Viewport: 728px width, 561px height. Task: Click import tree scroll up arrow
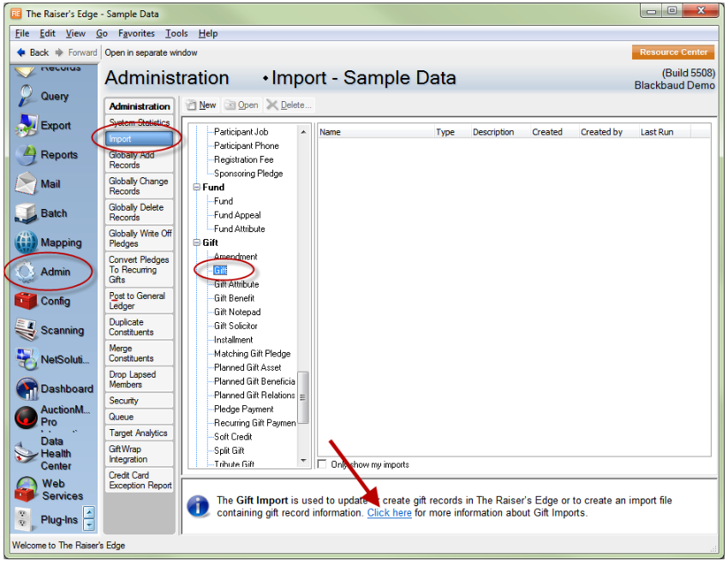click(303, 132)
